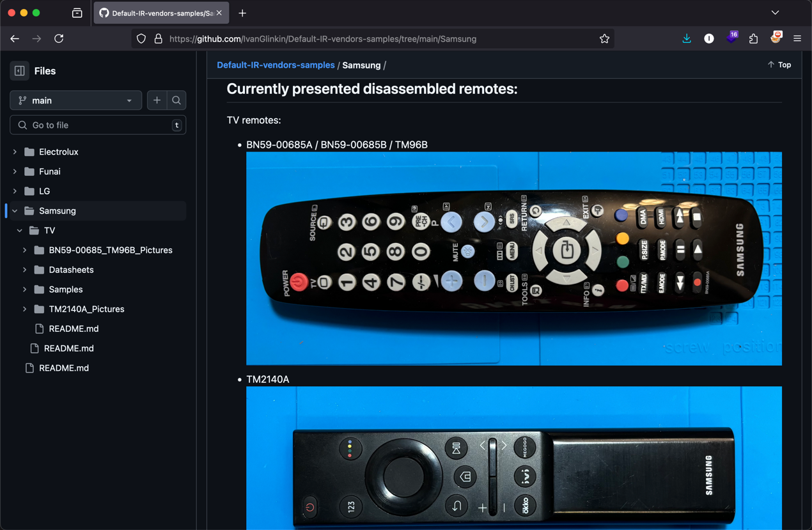Open the BN59-00685A remote photo
812x530 pixels.
click(514, 258)
